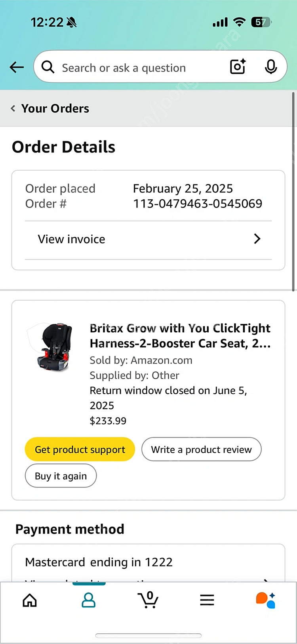Go back via Your Orders chevron
The width and height of the screenshot is (297, 644).
pos(13,109)
